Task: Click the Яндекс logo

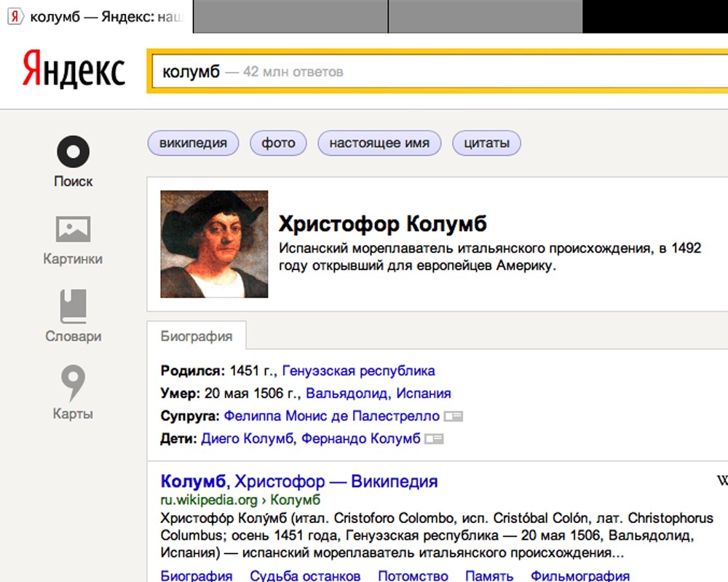Action: pyautogui.click(x=74, y=70)
